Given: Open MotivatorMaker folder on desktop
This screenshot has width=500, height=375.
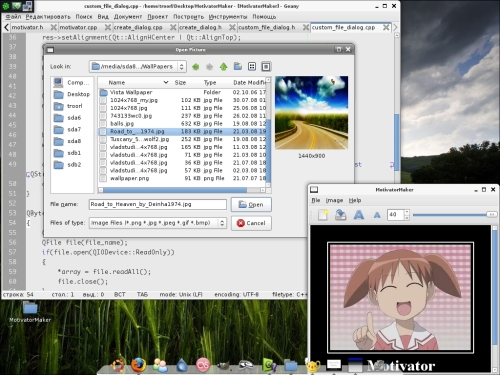Looking at the screenshot, I should (30, 312).
